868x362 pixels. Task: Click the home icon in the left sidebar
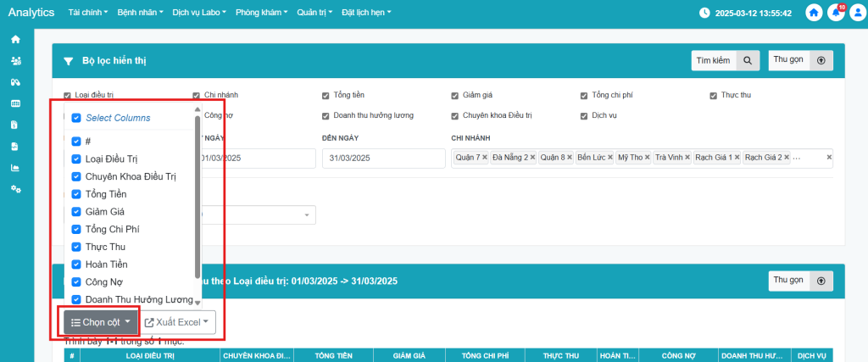click(15, 39)
